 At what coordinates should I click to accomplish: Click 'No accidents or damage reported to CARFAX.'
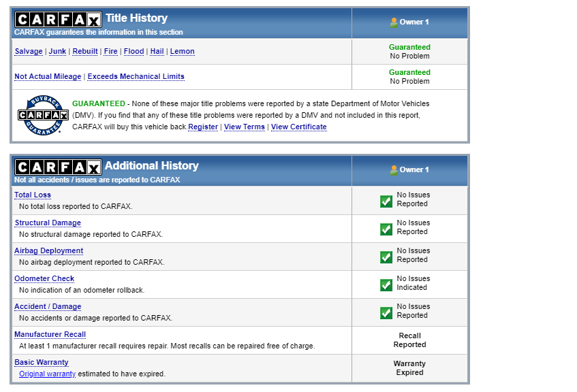[x=95, y=318]
